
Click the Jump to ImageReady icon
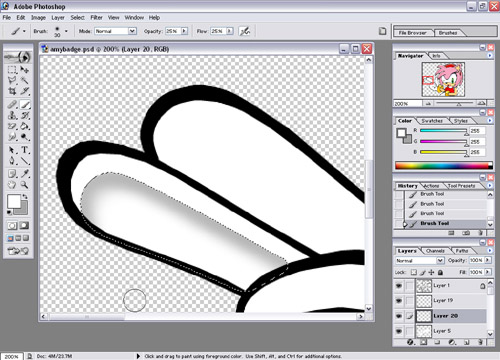coord(18,251)
